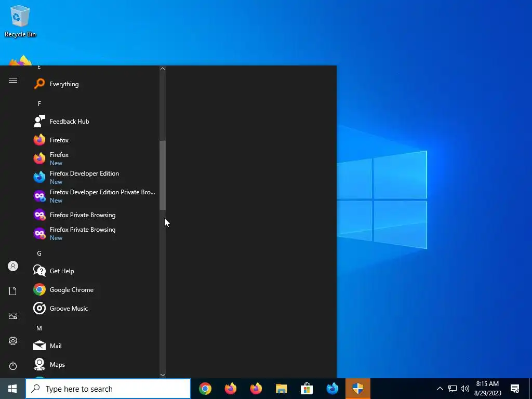
Task: Open the Power options button
Action: point(13,366)
